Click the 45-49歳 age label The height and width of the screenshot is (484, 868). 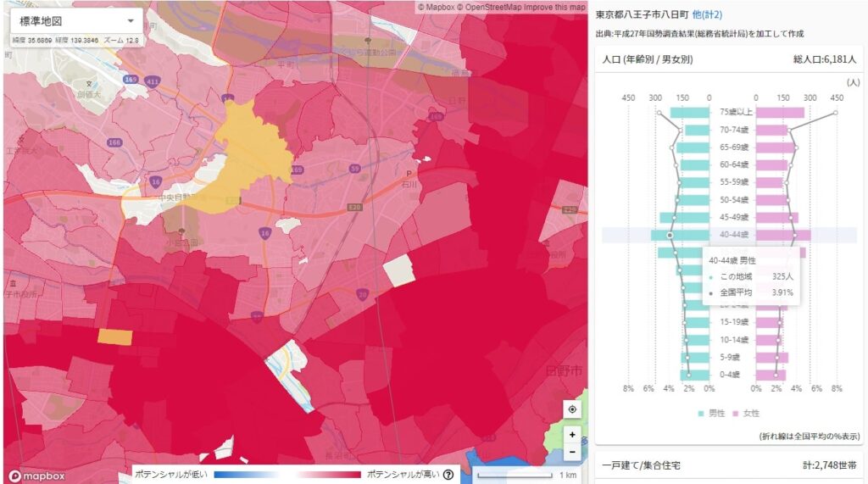click(x=733, y=217)
